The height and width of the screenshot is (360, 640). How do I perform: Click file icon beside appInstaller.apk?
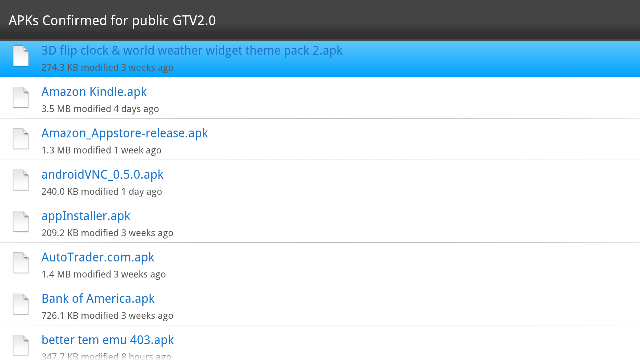[21, 222]
